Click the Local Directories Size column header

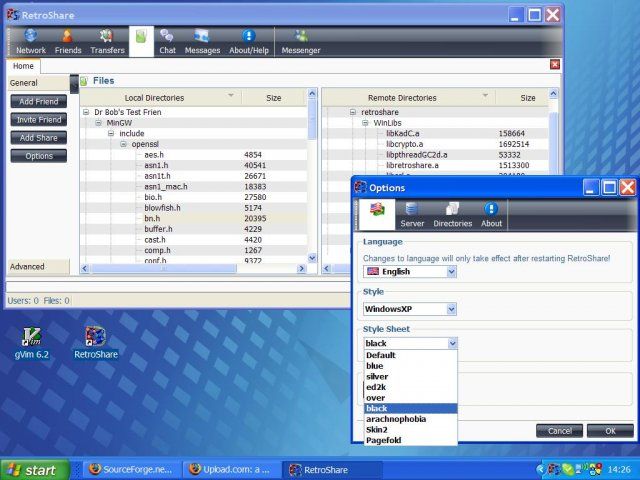pyautogui.click(x=274, y=98)
